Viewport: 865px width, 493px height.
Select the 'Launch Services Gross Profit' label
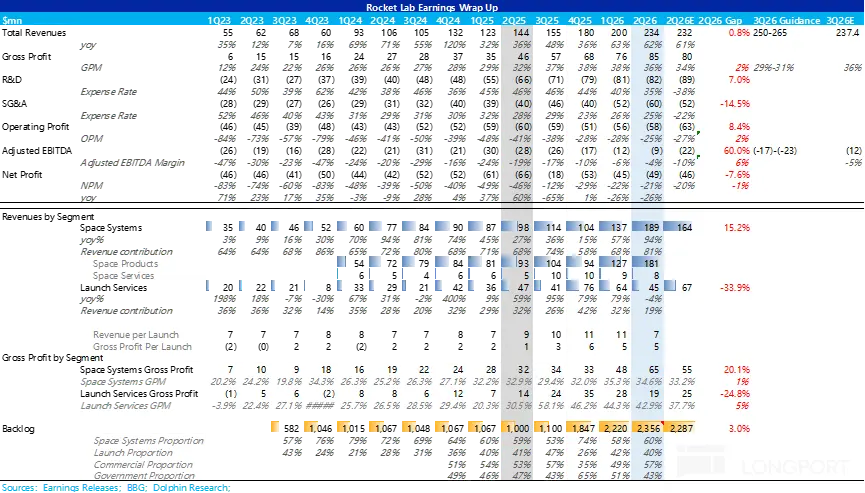(x=139, y=394)
